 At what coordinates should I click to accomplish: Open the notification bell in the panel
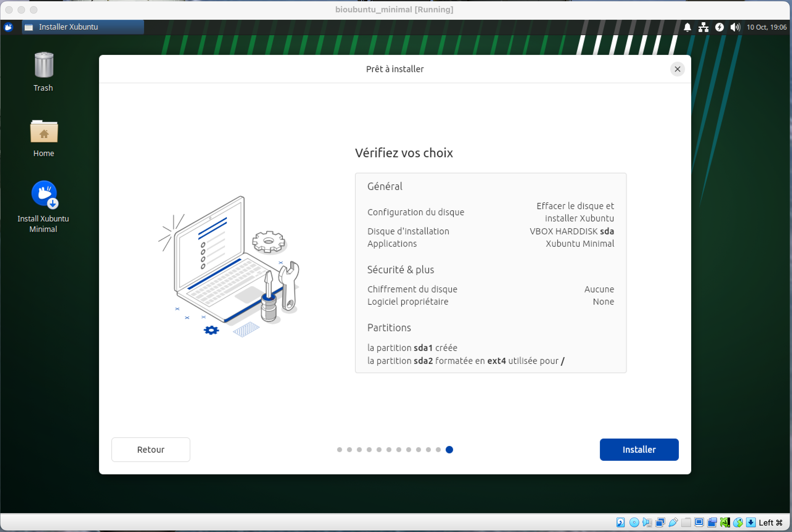[687, 27]
